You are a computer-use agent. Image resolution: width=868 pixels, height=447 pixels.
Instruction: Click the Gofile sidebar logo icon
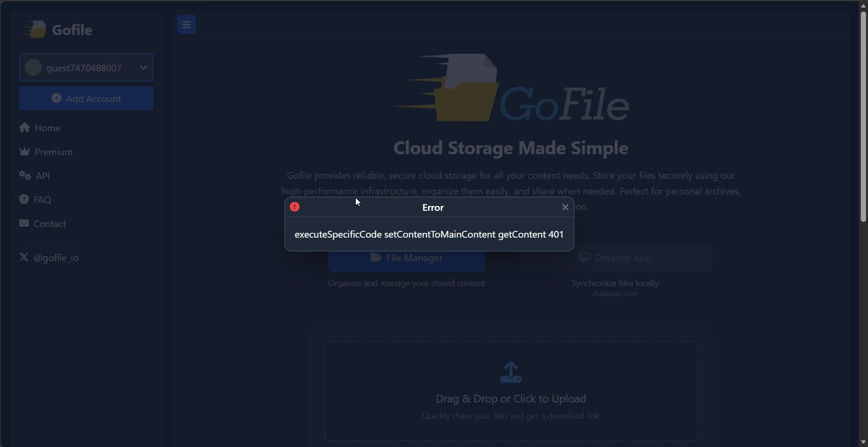[34, 29]
